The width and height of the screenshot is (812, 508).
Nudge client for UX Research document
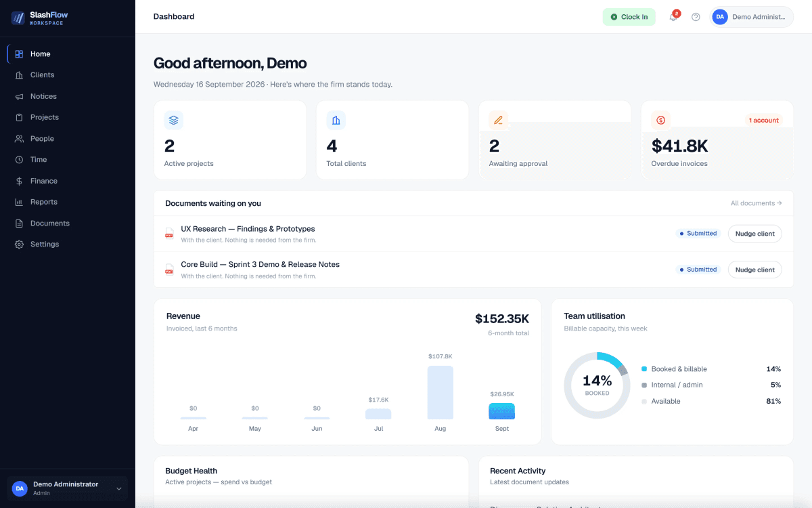[754, 234]
